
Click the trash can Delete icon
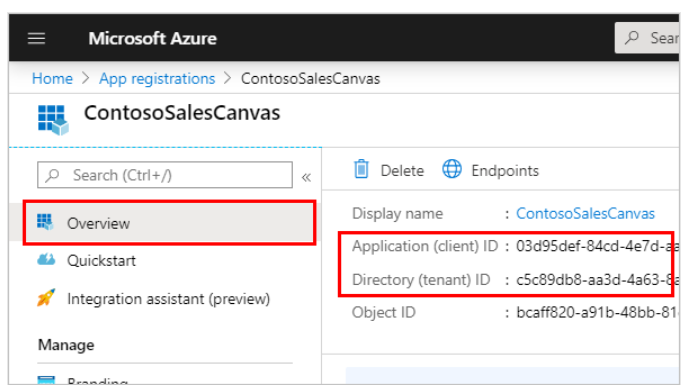(x=361, y=169)
